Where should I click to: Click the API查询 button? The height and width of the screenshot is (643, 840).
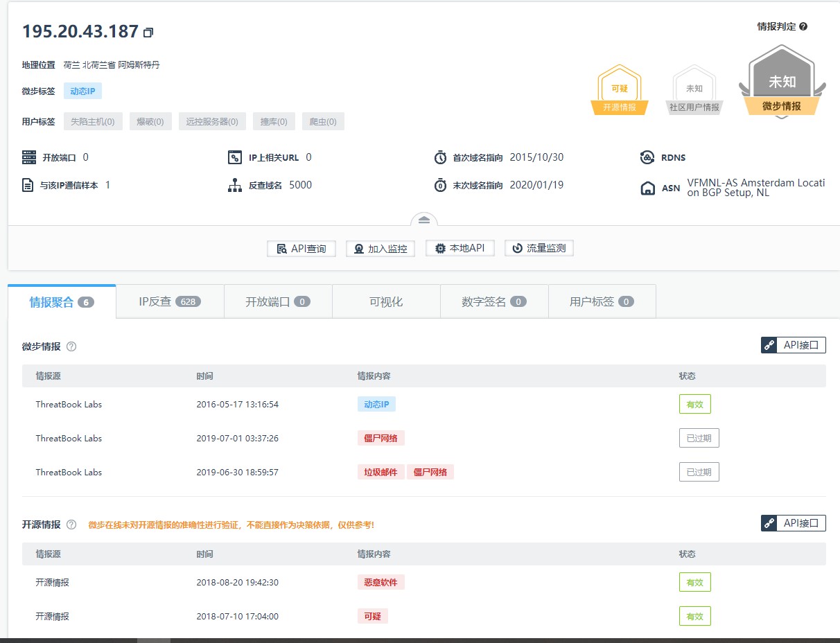click(301, 249)
